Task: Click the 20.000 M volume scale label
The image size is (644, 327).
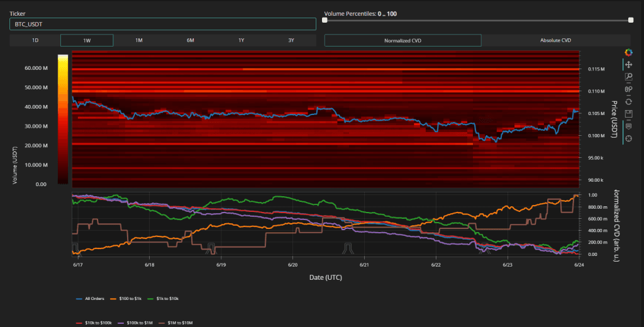Action: pos(36,145)
